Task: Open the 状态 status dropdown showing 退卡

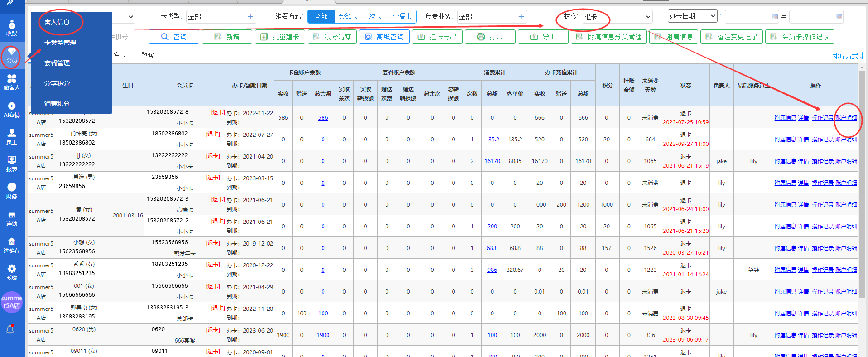Action: pos(617,17)
